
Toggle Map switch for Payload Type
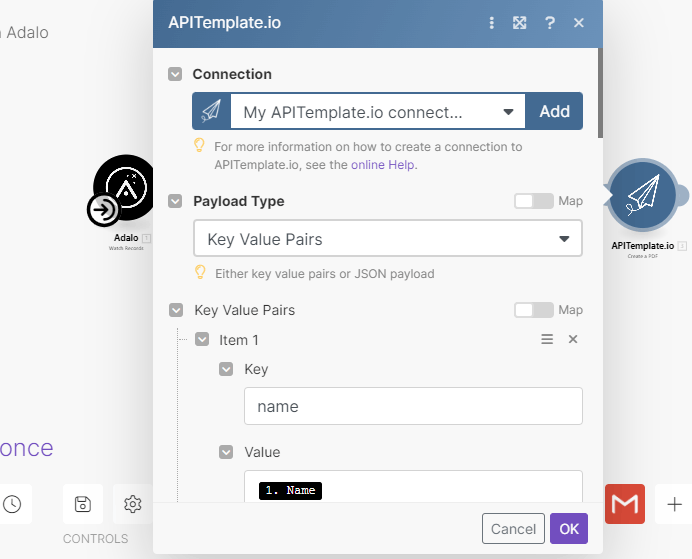[534, 201]
